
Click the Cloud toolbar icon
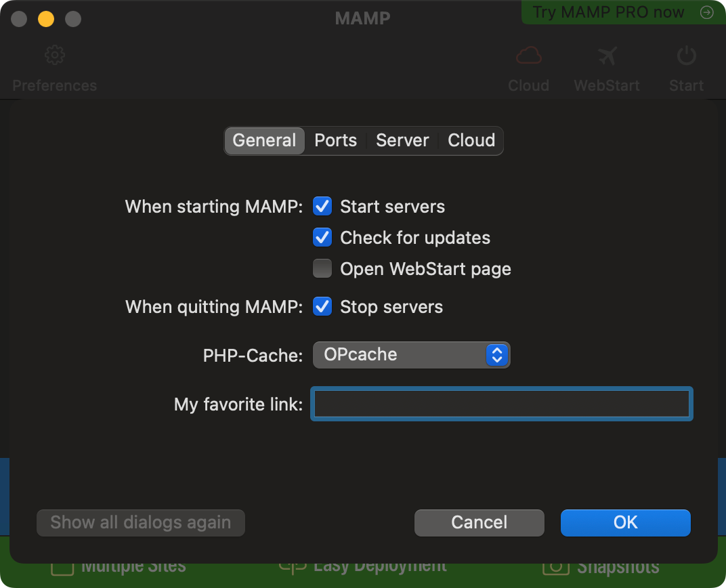pos(529,56)
